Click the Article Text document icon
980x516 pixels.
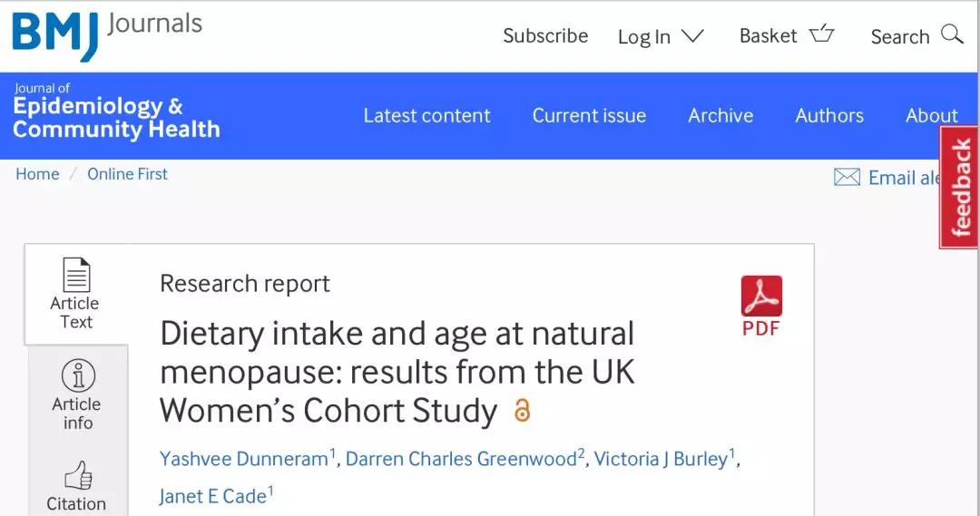[x=76, y=274]
